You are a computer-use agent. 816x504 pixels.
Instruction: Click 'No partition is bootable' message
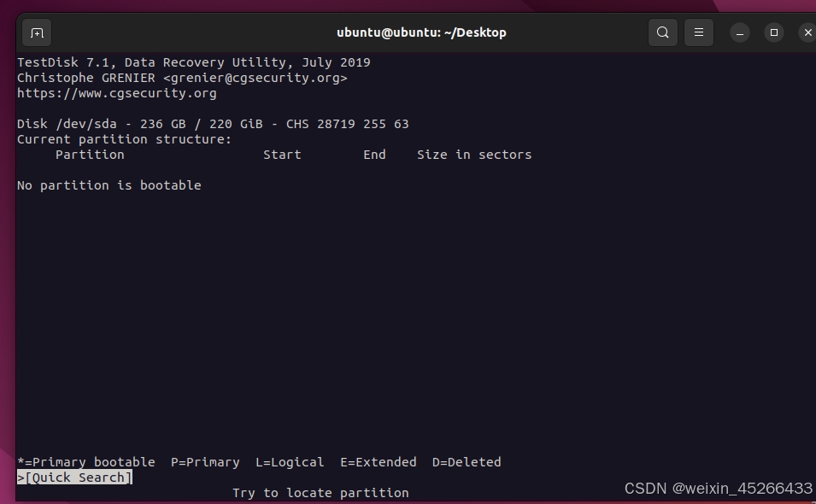tap(109, 185)
